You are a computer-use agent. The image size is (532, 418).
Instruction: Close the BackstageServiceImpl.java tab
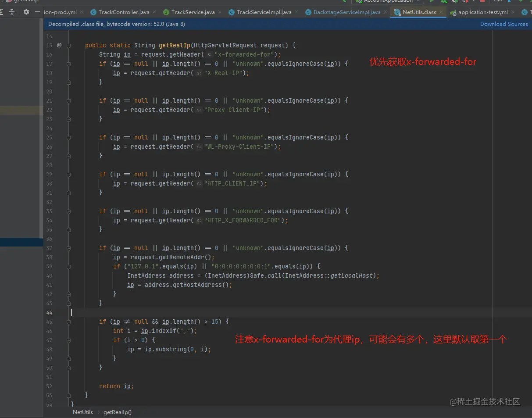(385, 12)
